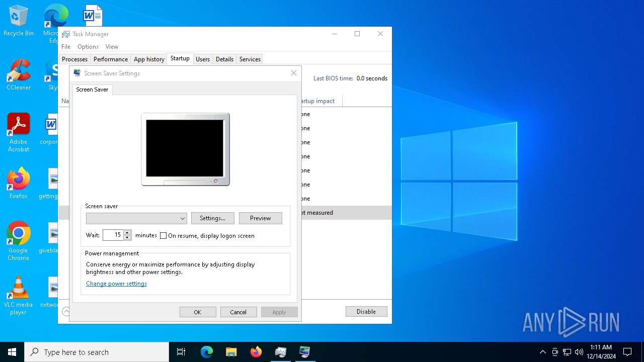Open the notification center icon

[627, 352]
